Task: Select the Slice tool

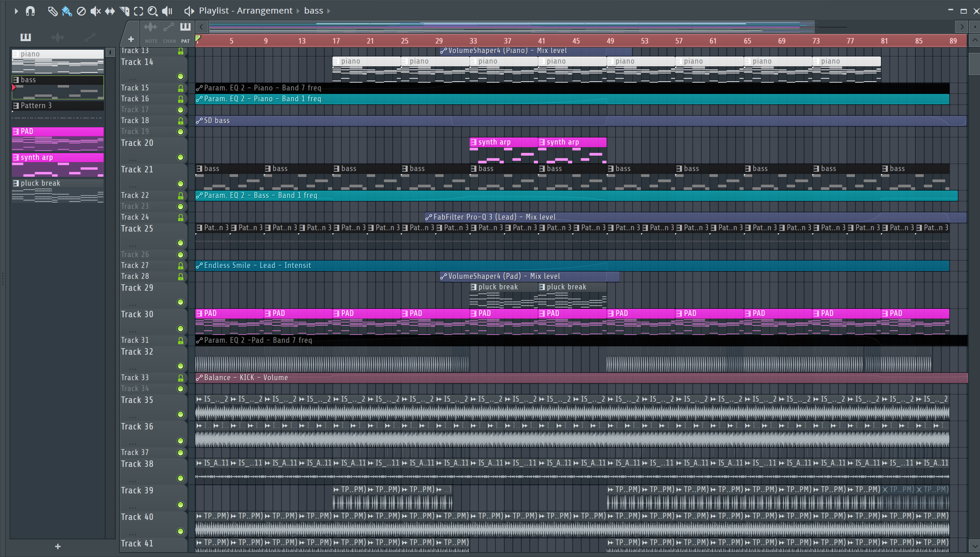Action: [125, 11]
